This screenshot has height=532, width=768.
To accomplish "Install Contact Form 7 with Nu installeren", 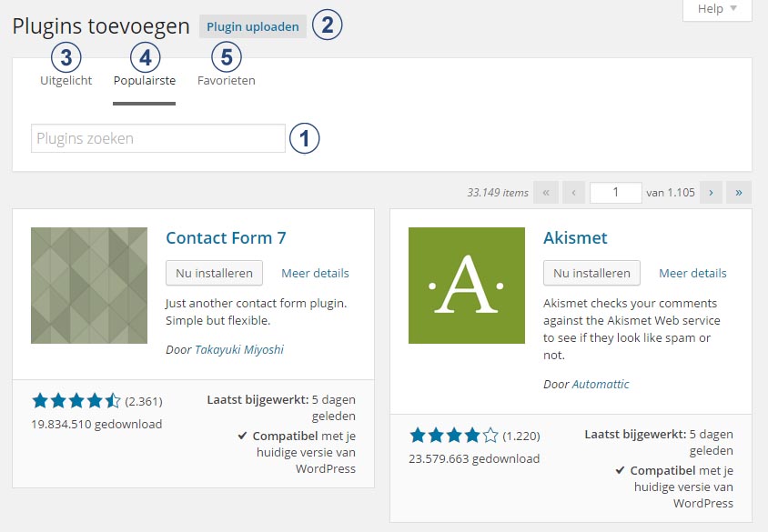I will (214, 273).
